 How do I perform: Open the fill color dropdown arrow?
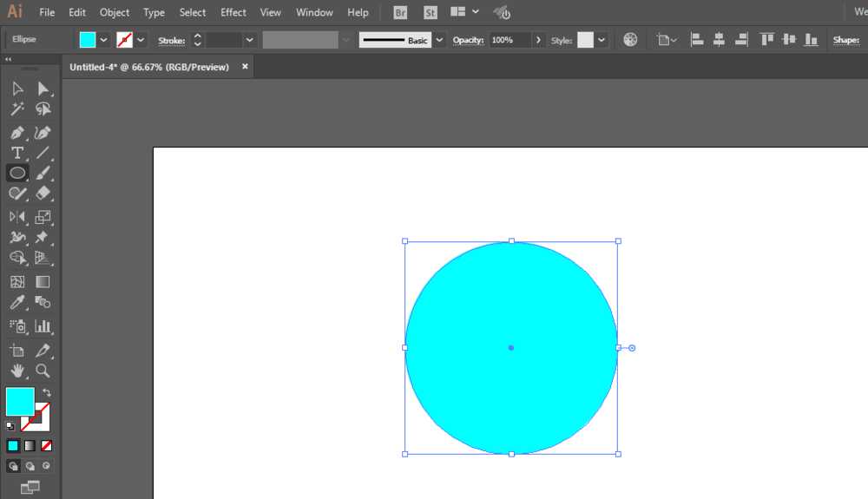103,40
